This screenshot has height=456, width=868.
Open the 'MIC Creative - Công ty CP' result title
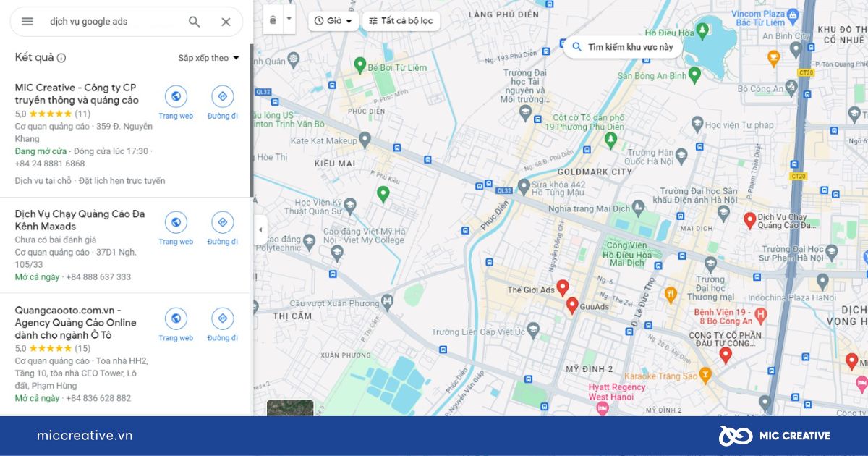point(77,94)
